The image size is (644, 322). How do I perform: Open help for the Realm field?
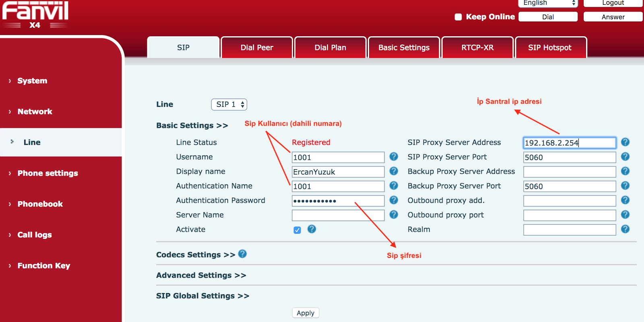click(x=625, y=229)
